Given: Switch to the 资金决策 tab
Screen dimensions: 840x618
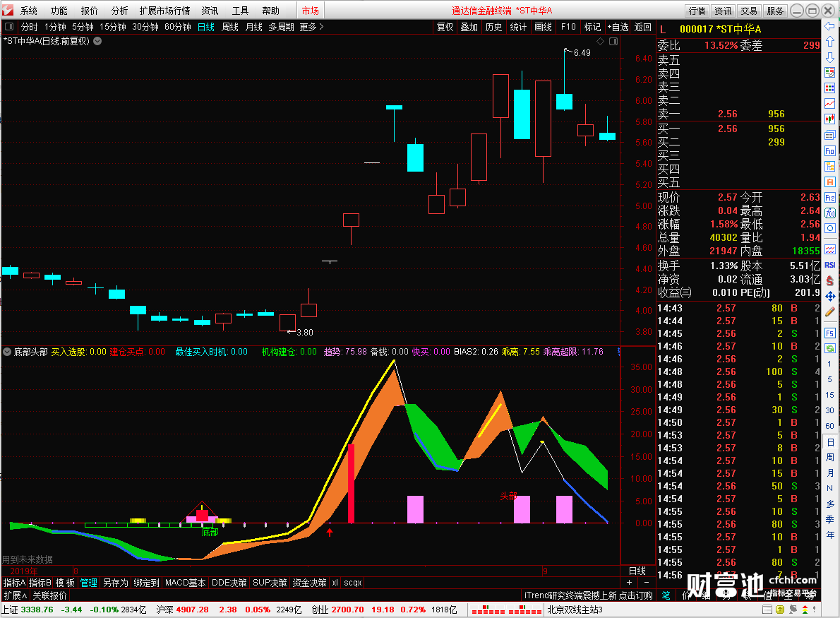Looking at the screenshot, I should [x=310, y=583].
